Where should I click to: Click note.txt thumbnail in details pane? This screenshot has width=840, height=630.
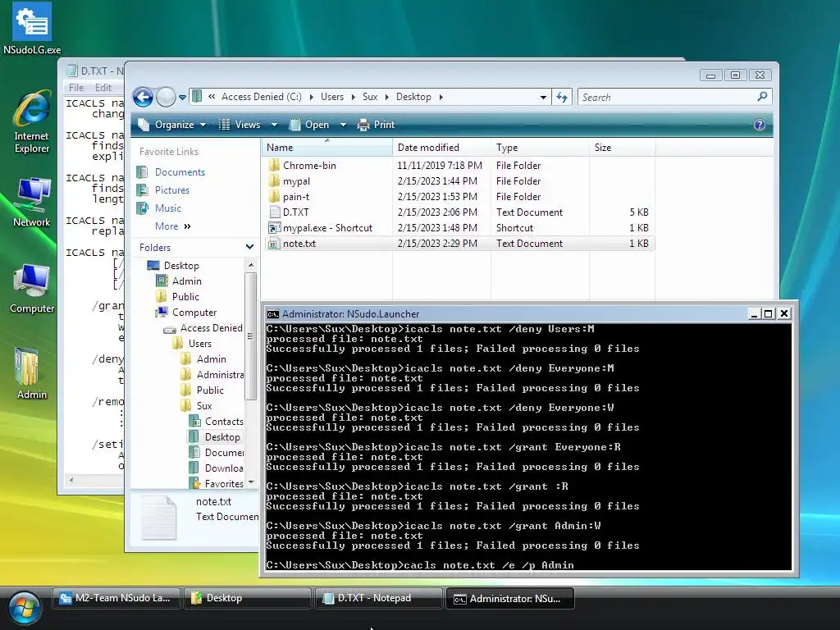[x=158, y=517]
